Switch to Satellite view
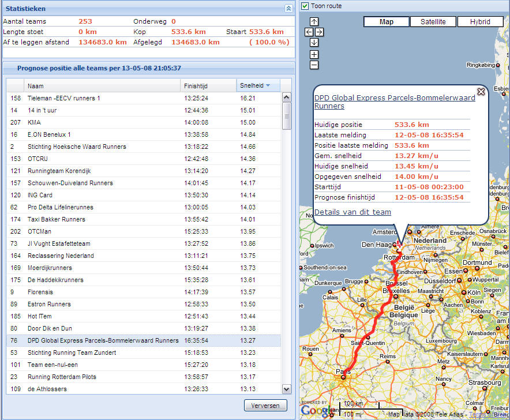This screenshot has height=420, width=510. point(433,22)
